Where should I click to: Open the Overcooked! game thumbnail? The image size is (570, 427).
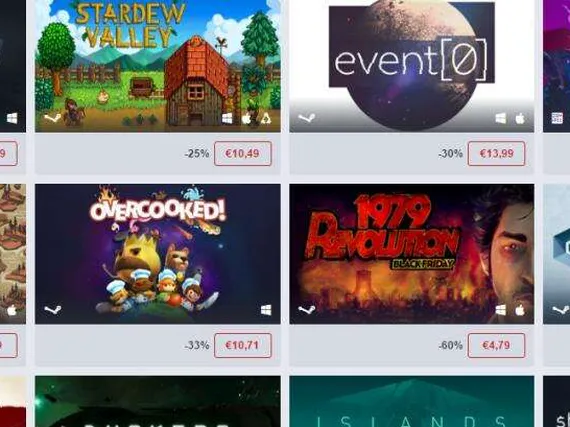pyautogui.click(x=158, y=254)
